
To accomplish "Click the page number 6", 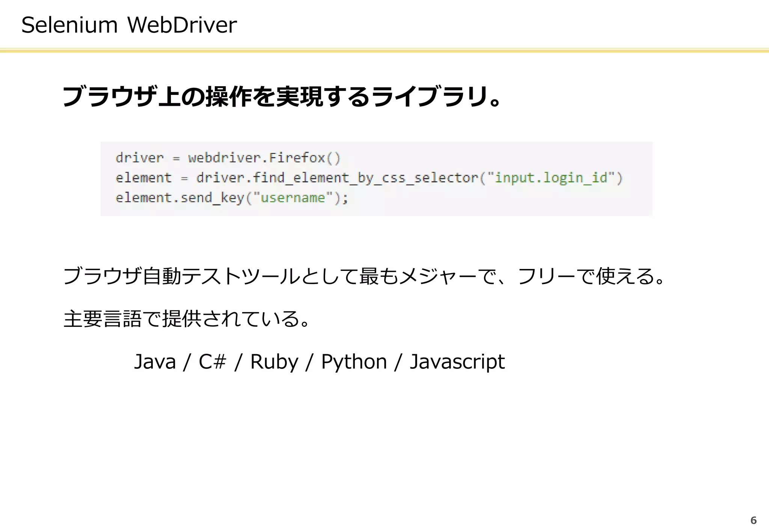I will tap(753, 520).
